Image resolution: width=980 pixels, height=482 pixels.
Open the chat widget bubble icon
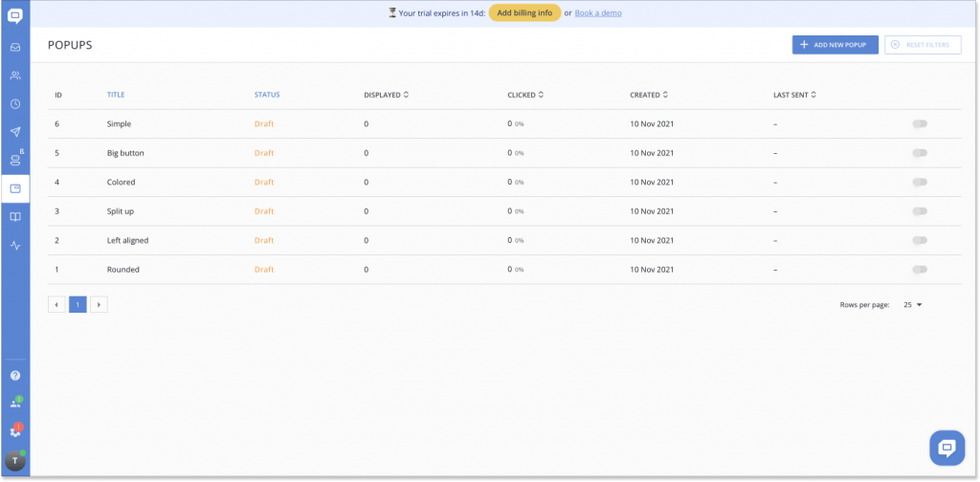pos(946,448)
